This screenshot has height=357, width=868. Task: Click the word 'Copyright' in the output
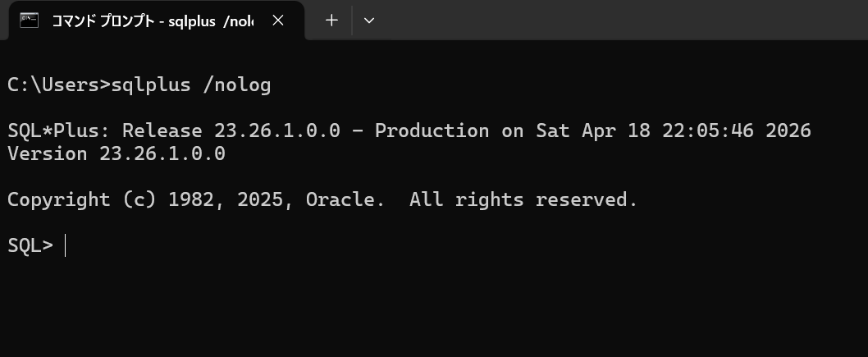58,199
